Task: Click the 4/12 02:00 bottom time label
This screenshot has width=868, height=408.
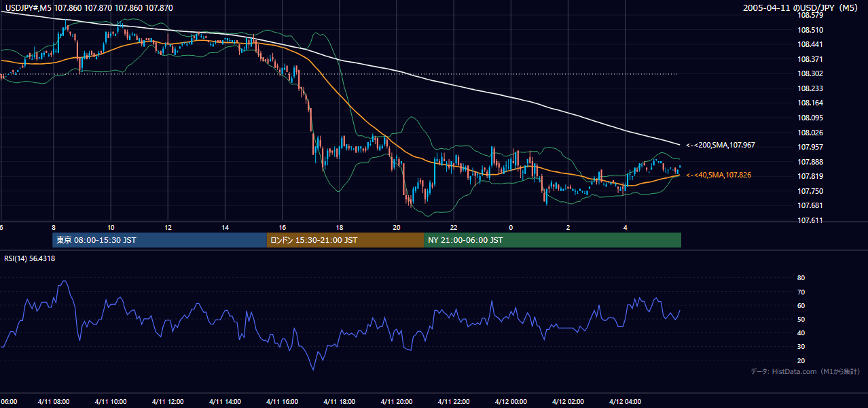Action: coord(567,401)
